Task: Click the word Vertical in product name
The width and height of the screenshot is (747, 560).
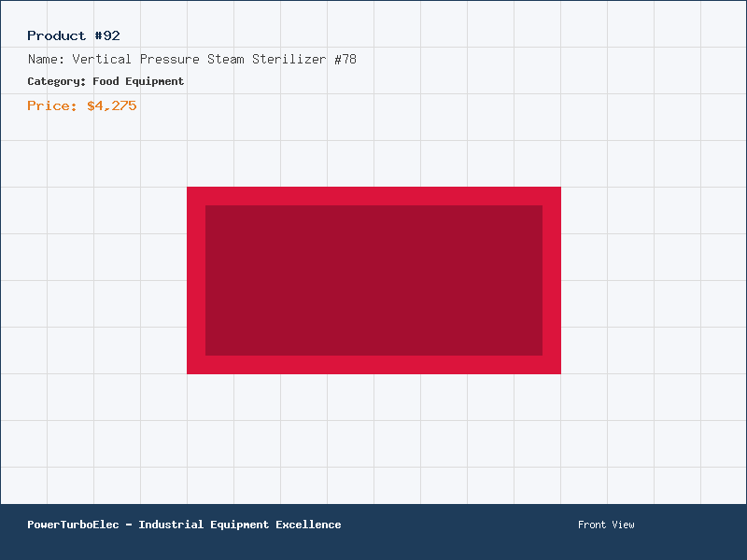Action: [102, 59]
